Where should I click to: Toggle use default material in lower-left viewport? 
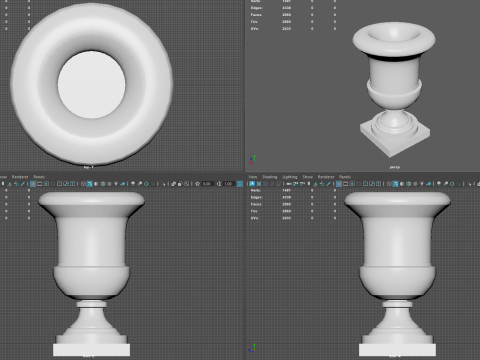96,184
